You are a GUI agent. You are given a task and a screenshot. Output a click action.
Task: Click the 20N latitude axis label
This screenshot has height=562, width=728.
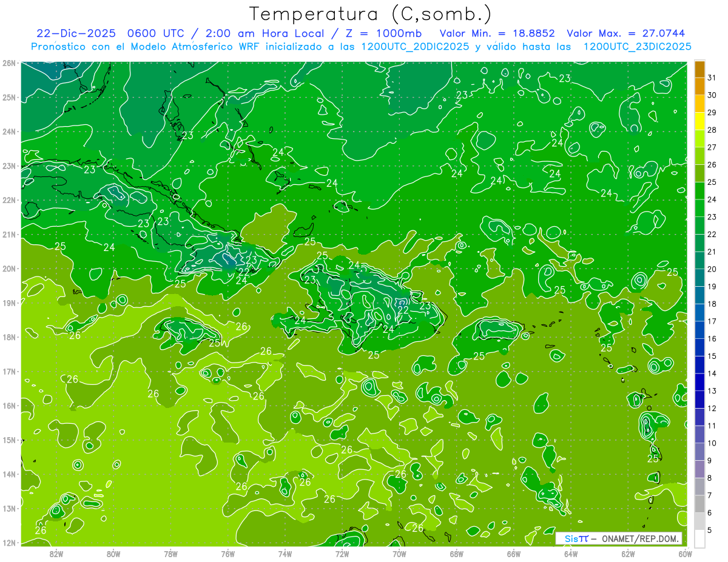pyautogui.click(x=8, y=269)
